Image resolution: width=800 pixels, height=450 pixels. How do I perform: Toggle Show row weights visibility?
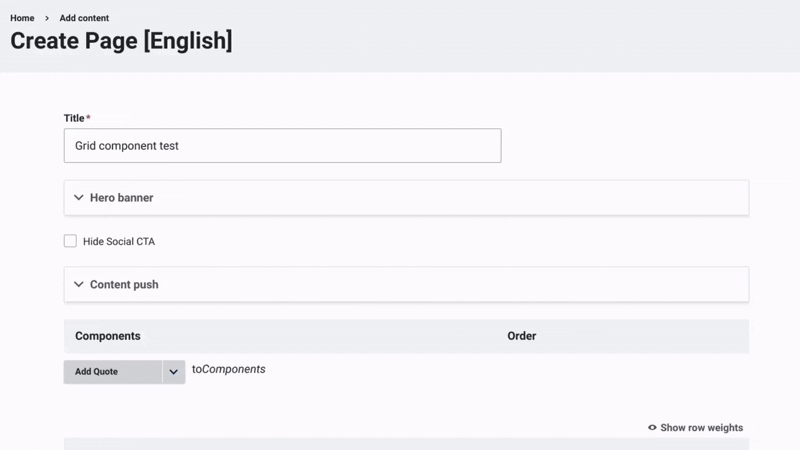pos(701,428)
